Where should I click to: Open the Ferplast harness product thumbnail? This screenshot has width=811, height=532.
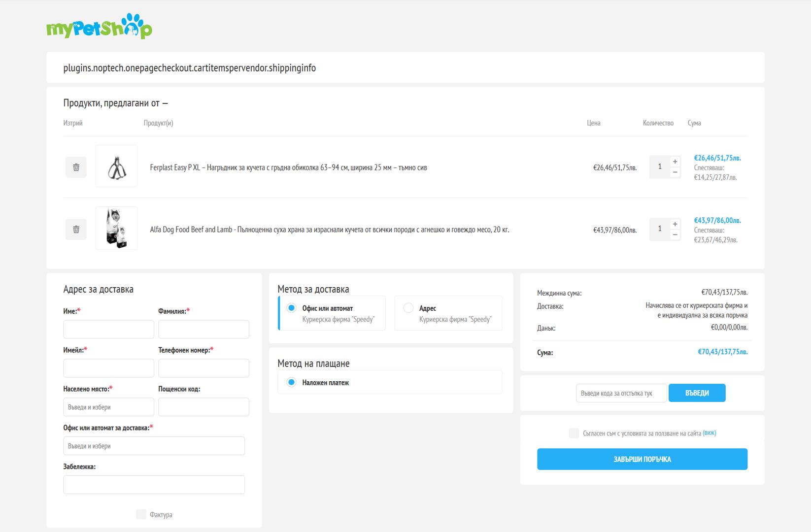117,166
